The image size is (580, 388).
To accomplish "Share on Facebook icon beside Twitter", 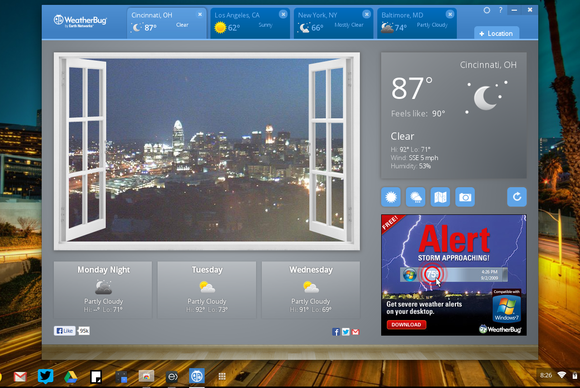I will tap(336, 332).
